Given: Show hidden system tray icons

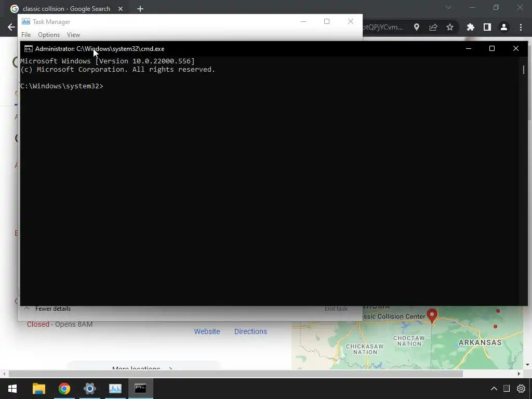Looking at the screenshot, I should tap(494, 389).
